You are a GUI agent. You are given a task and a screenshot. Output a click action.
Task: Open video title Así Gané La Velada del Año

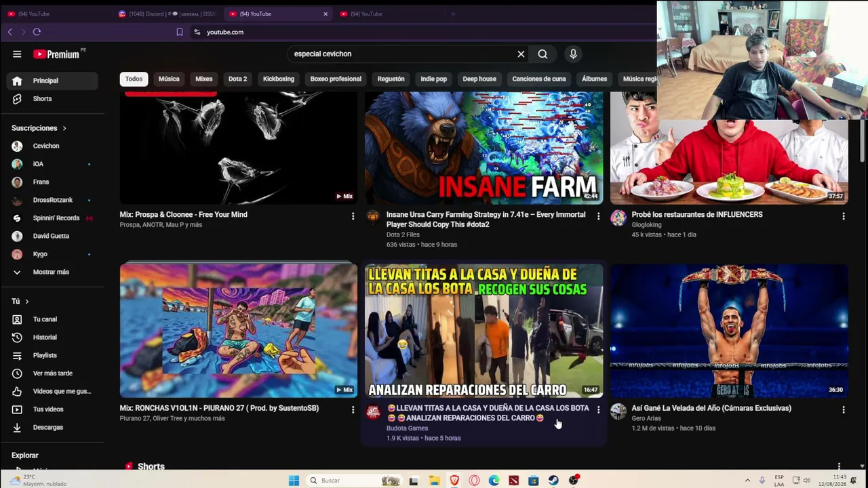point(711,408)
